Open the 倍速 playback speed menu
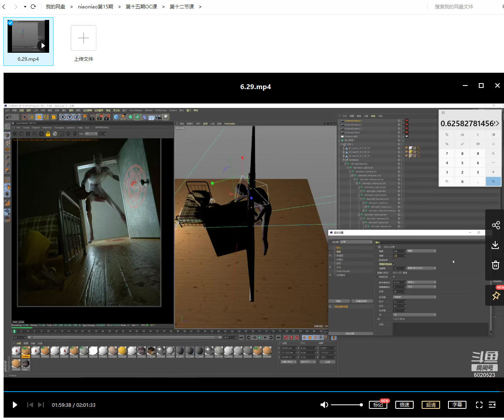The height and width of the screenshot is (420, 504). click(404, 405)
